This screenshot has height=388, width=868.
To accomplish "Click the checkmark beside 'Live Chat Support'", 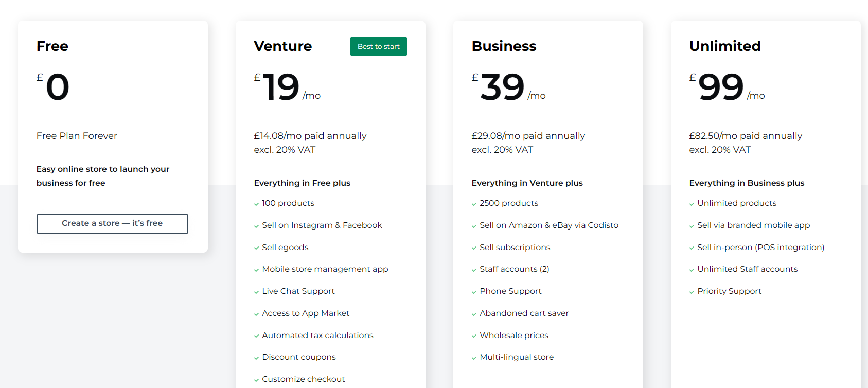I will pos(256,292).
